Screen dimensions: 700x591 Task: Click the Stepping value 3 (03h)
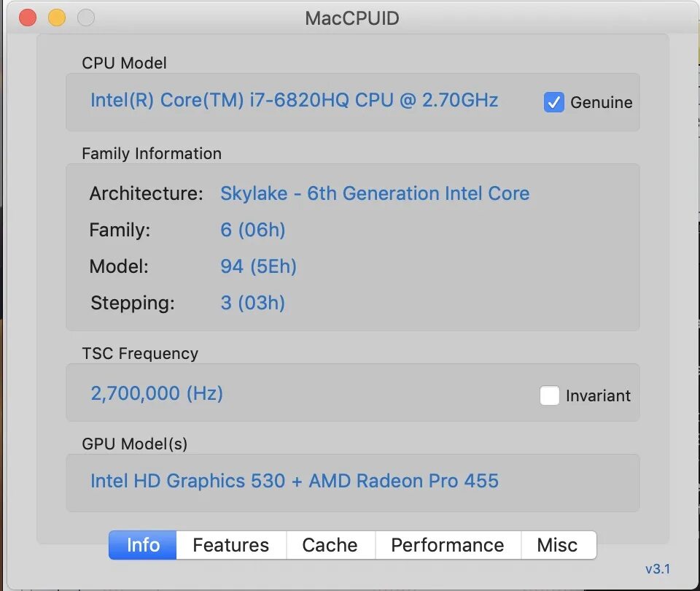253,303
